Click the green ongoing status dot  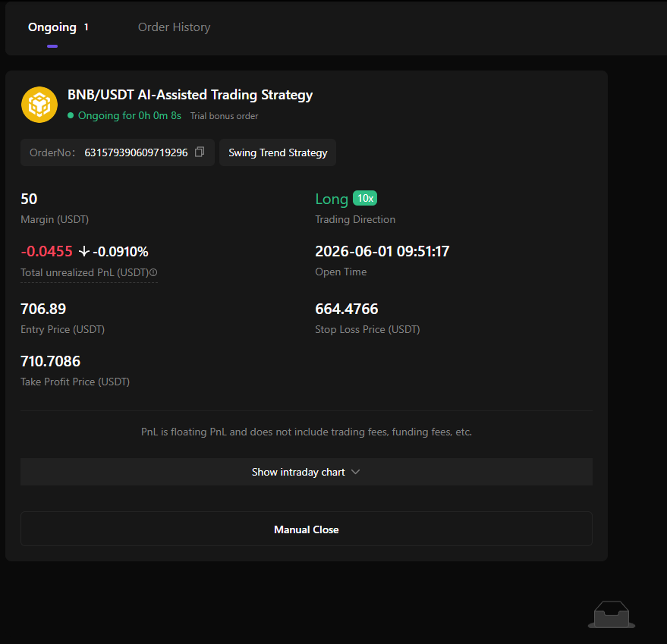[x=71, y=116]
